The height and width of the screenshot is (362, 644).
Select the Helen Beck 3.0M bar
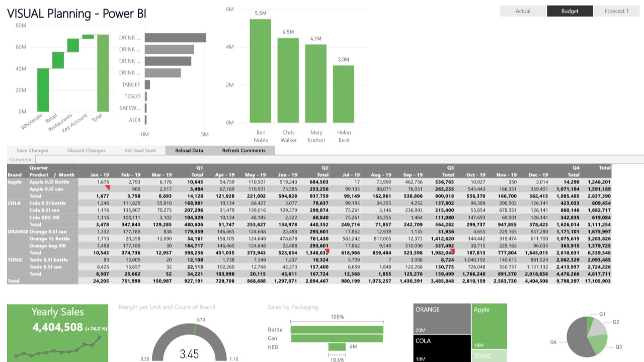[x=344, y=94]
